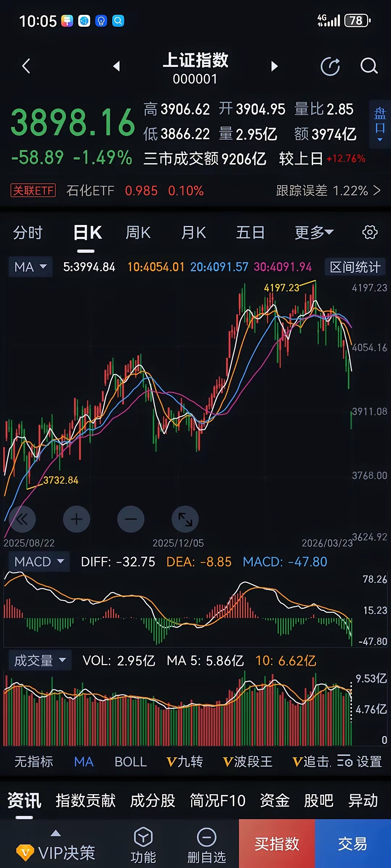Tap the 10:4054.01 MA value
Screen dimensions: 391x868
coord(156,267)
